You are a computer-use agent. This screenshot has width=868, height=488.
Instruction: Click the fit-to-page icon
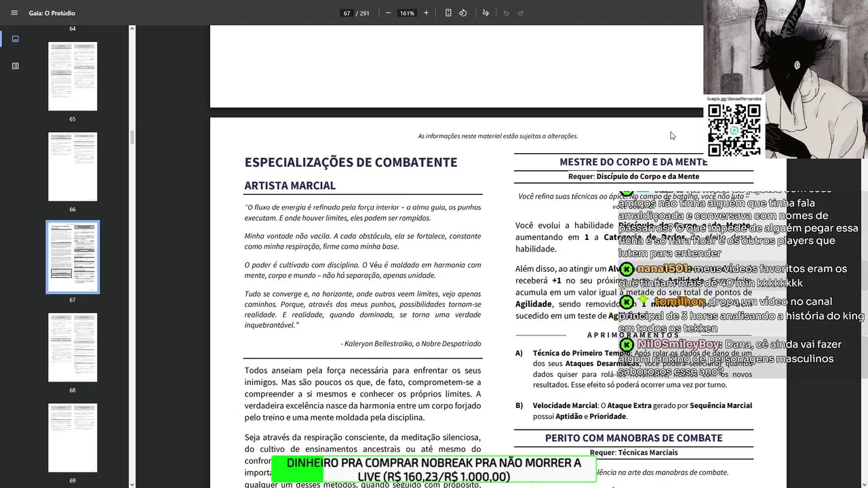[448, 13]
